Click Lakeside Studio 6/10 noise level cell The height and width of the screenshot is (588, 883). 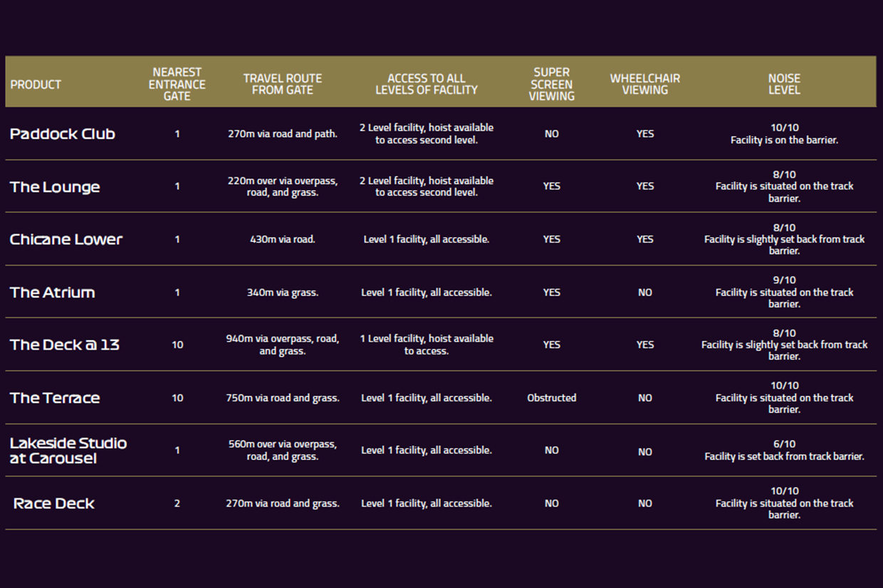[785, 450]
